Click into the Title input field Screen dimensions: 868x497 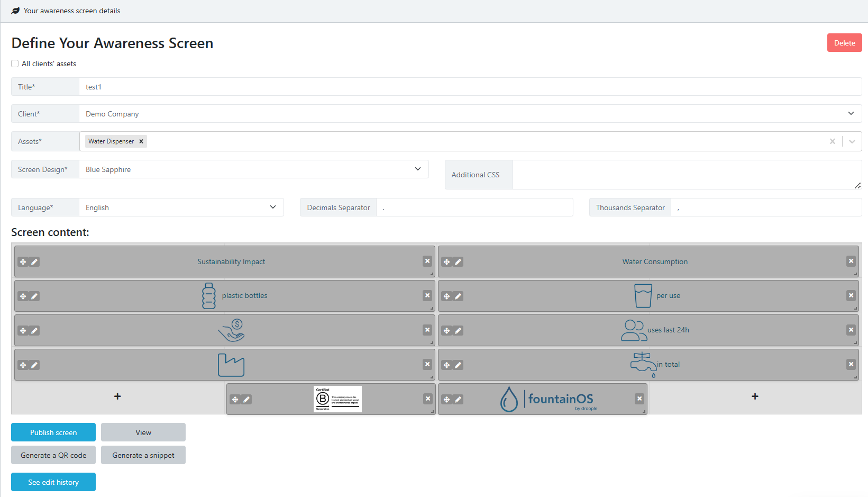click(x=470, y=87)
